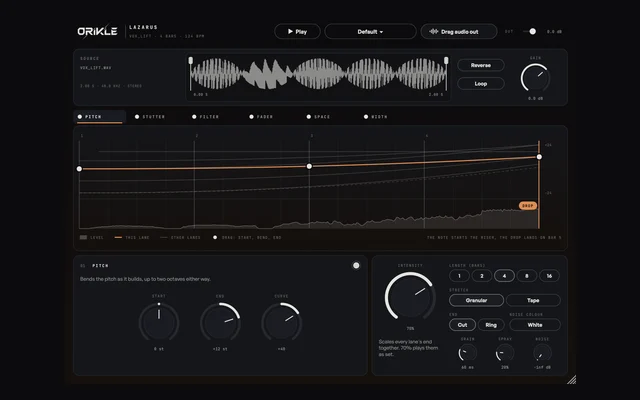
Task: Set length to 16 bars
Action: point(549,276)
